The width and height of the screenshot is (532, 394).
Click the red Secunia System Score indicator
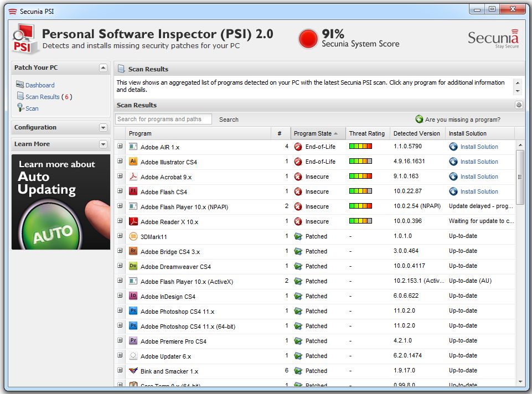coord(308,39)
